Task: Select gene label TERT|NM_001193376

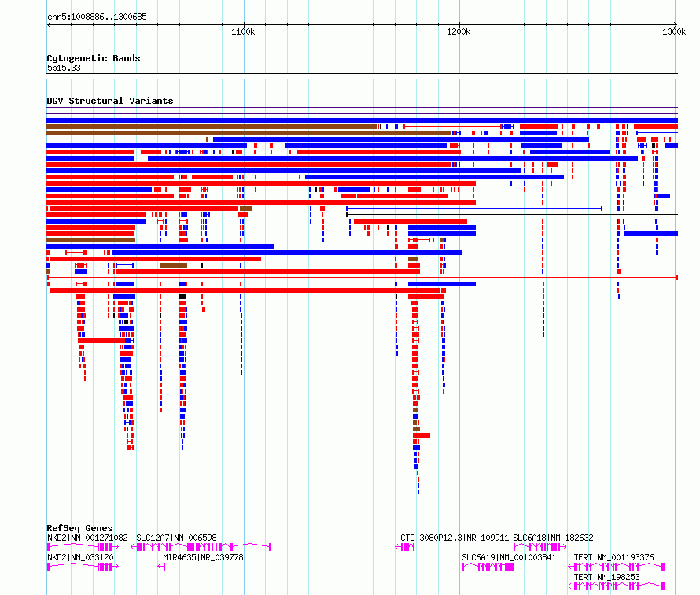Action: [x=613, y=557]
